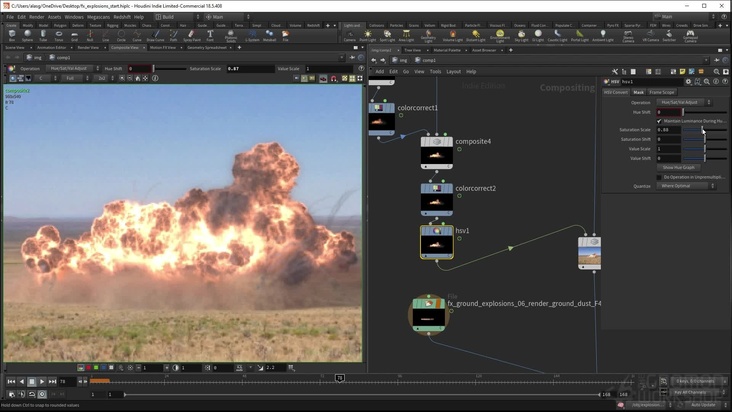Open viewer plane selector C dropdown
This screenshot has width=732, height=412.
coord(45,78)
